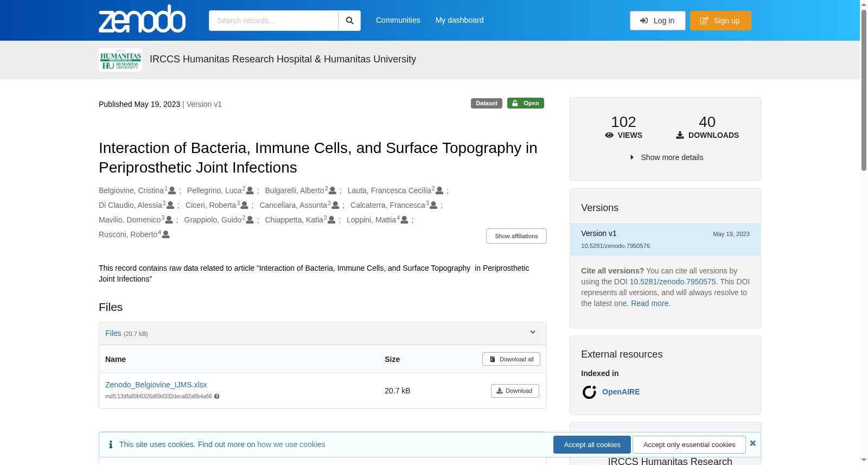This screenshot has height=465, width=868.
Task: Open DOI 10.5281/zenodo.7950575 link
Action: [x=673, y=282]
